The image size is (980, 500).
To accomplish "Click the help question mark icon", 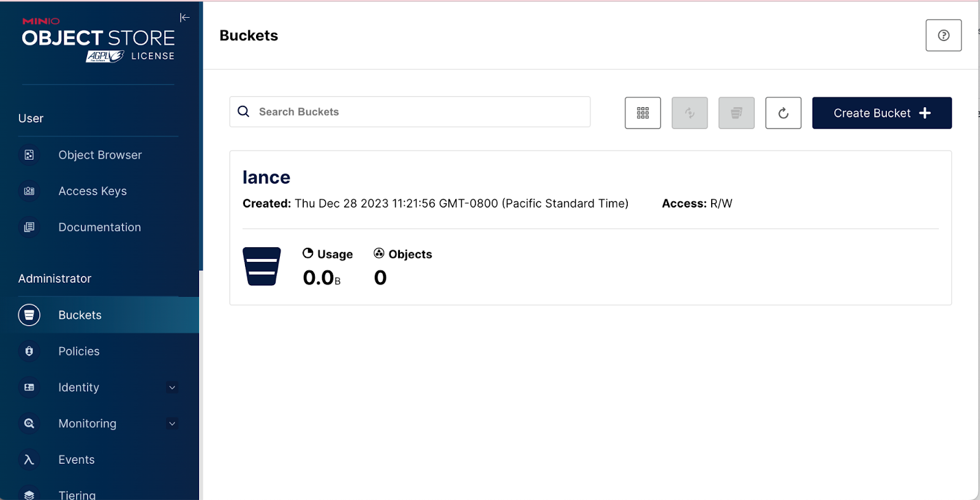I will click(x=943, y=35).
